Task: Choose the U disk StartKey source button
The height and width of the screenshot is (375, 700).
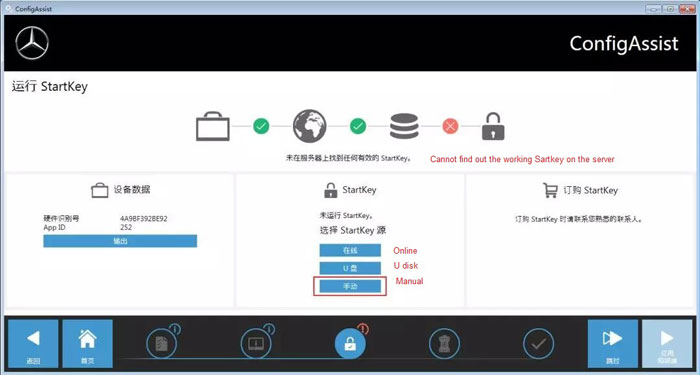Action: pos(350,268)
